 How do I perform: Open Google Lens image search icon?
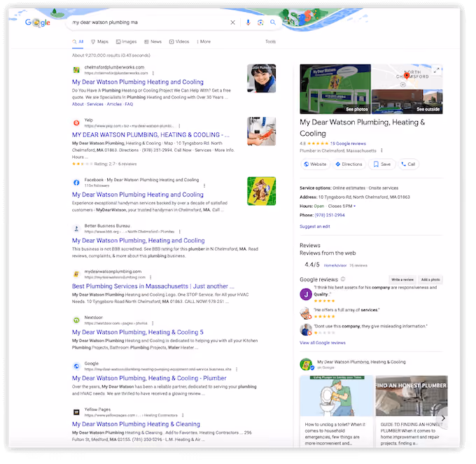coord(260,22)
